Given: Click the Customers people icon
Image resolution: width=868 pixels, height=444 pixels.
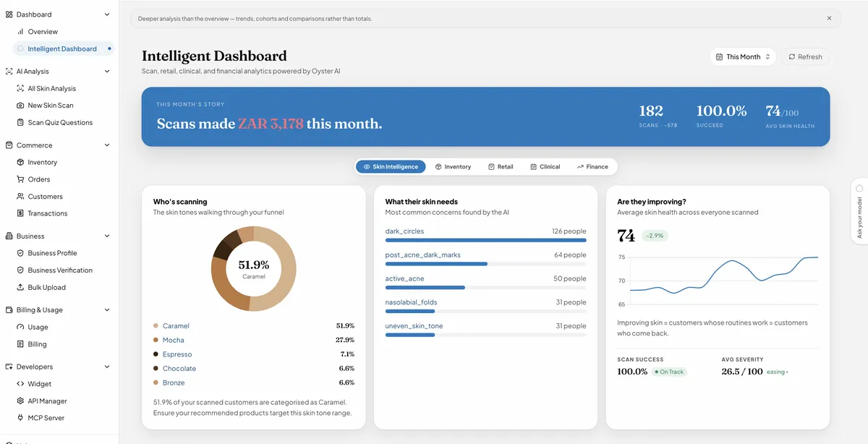Looking at the screenshot, I should [20, 197].
